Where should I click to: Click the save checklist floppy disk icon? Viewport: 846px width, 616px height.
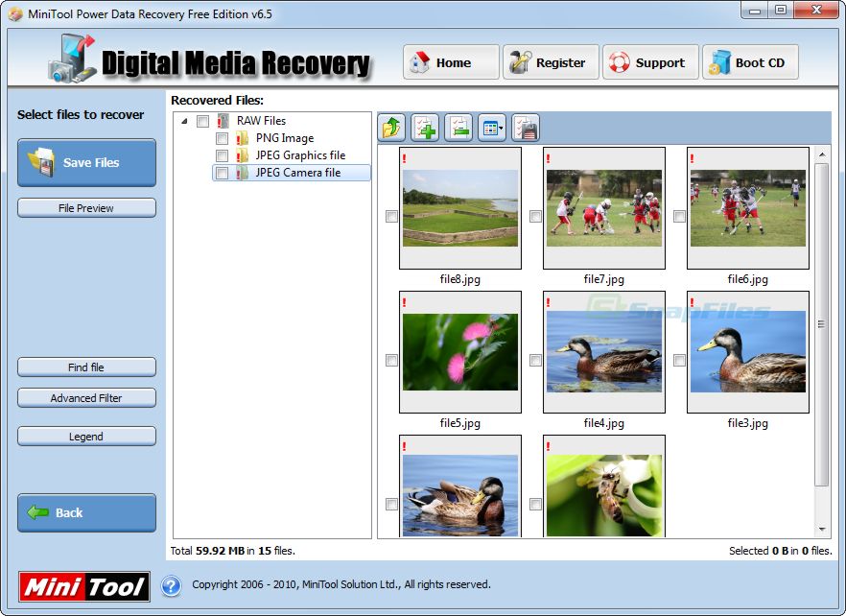pos(526,128)
